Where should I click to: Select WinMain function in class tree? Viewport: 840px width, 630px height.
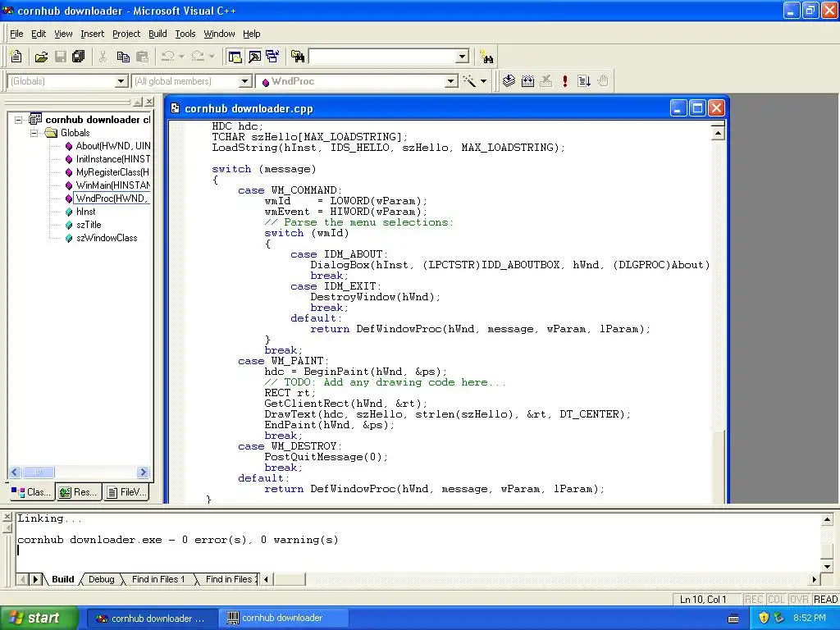pyautogui.click(x=112, y=185)
